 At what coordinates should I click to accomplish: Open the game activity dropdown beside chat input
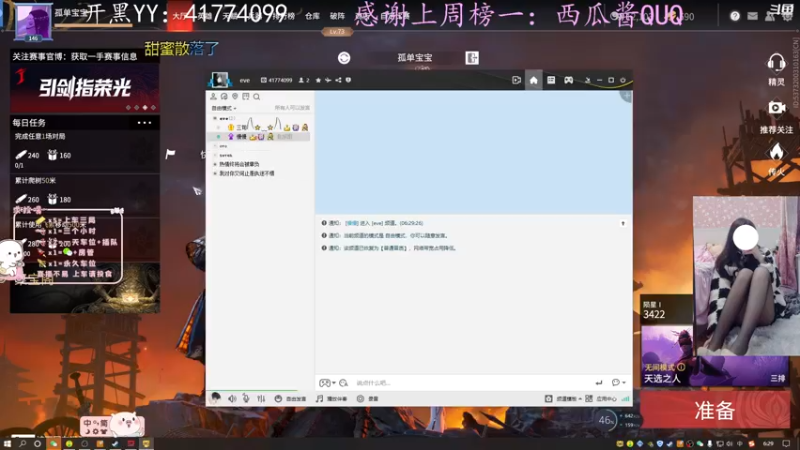pyautogui.click(x=327, y=383)
